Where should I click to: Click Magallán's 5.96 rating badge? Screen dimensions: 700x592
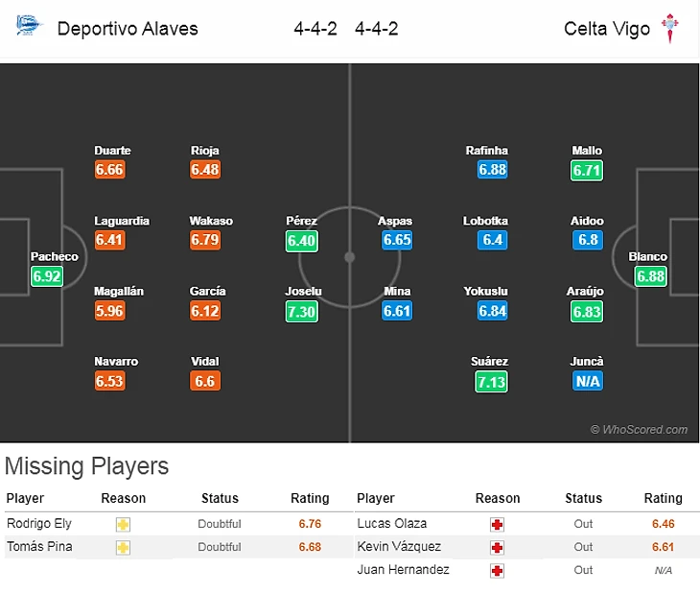pyautogui.click(x=109, y=311)
